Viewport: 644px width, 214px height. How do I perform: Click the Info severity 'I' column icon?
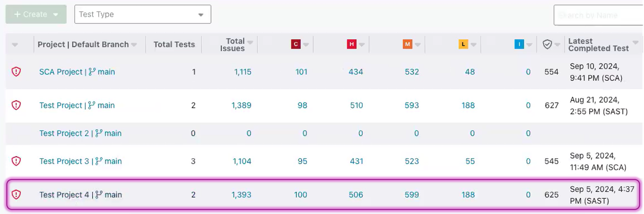(519, 44)
